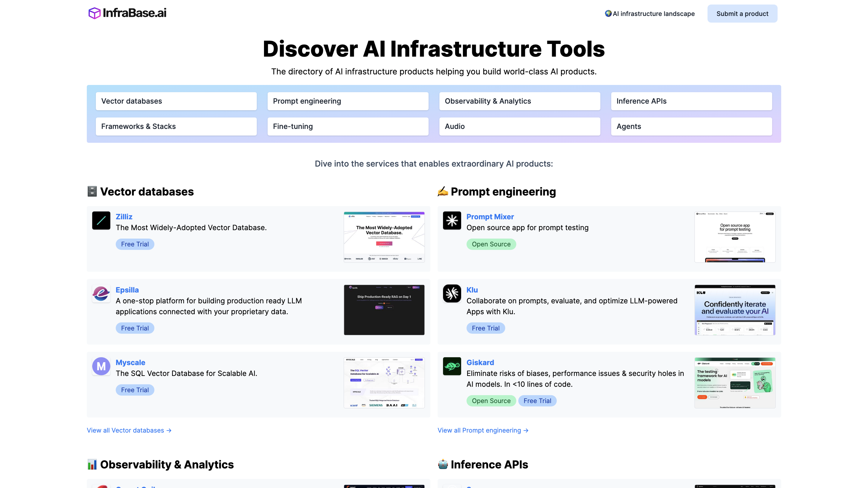Open the Agents category

pos(691,126)
